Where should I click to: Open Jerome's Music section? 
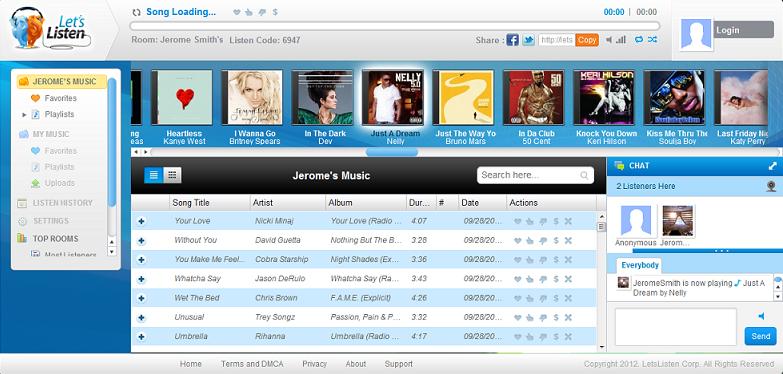pos(61,81)
